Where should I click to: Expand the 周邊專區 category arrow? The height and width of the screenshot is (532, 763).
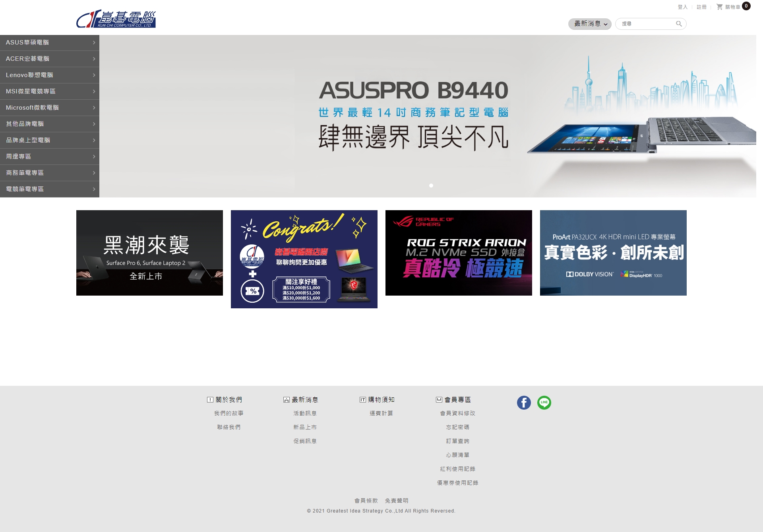coord(94,157)
